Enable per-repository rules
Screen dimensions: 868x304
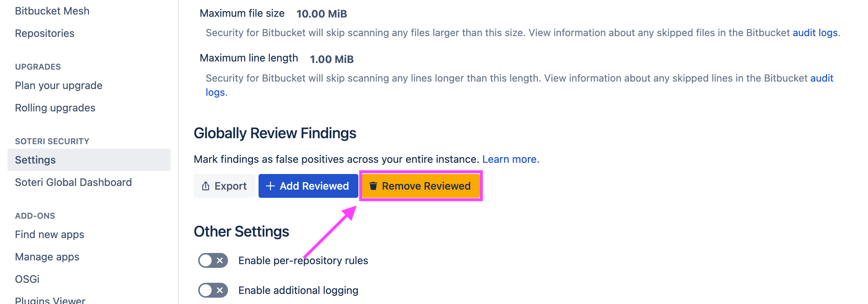pyautogui.click(x=212, y=260)
